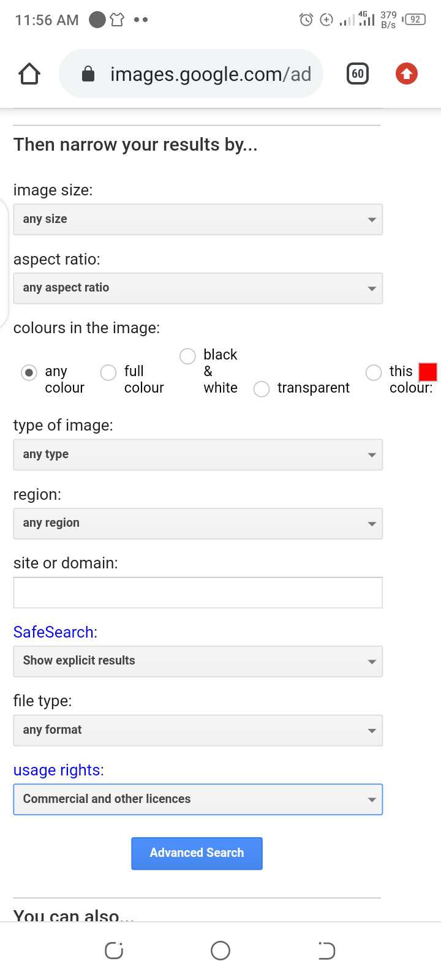This screenshot has height=980, width=441.
Task: Open the tab switcher showing 60 tabs
Action: [358, 74]
